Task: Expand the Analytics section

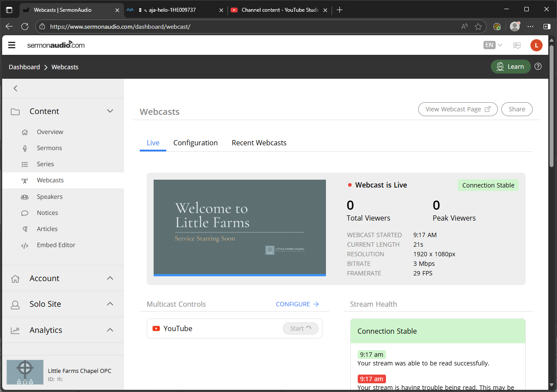Action: pos(110,330)
